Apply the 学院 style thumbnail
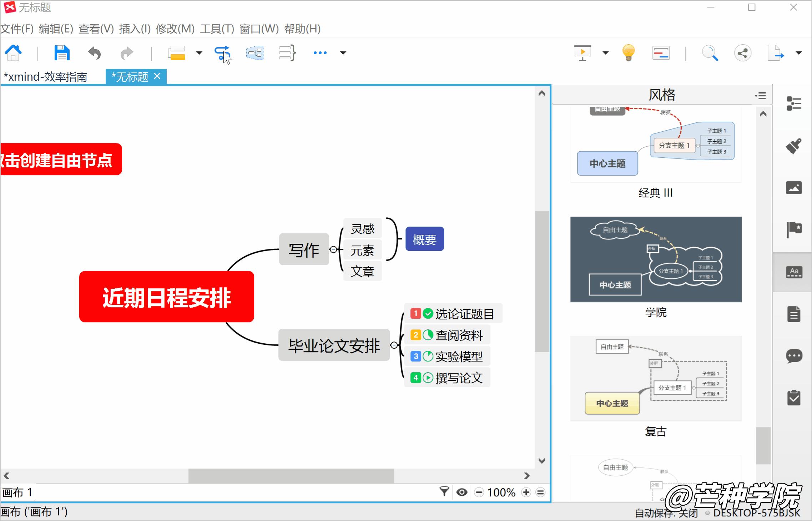The height and width of the screenshot is (521, 812). 656,259
